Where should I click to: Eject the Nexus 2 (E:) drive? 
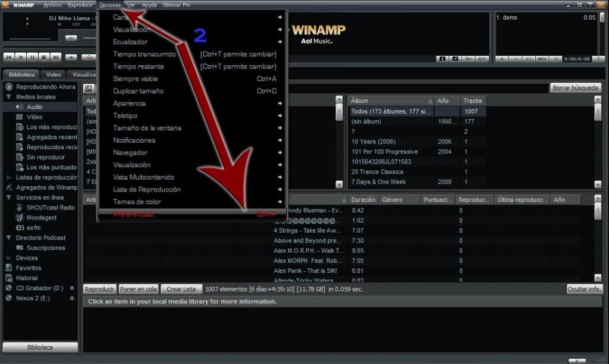(x=72, y=299)
